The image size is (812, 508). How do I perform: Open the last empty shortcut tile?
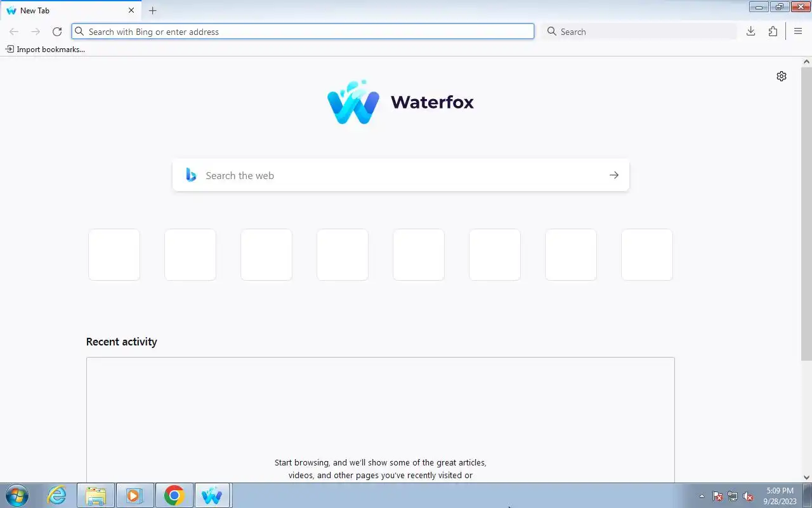tap(647, 255)
